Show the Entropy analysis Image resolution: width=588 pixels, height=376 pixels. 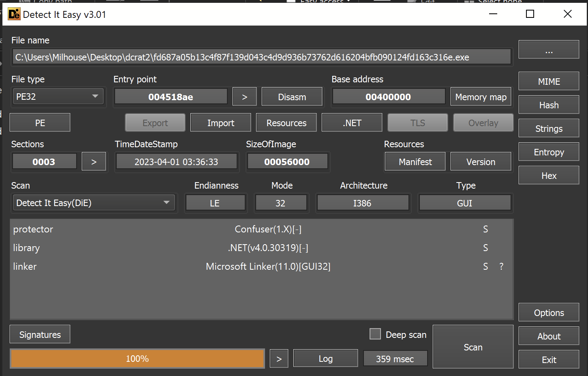pos(549,152)
